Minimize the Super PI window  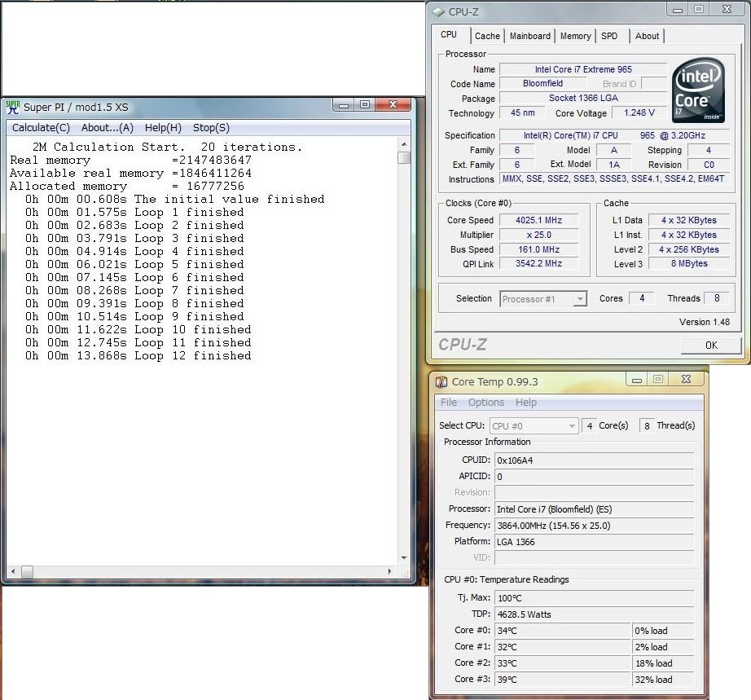[x=344, y=105]
